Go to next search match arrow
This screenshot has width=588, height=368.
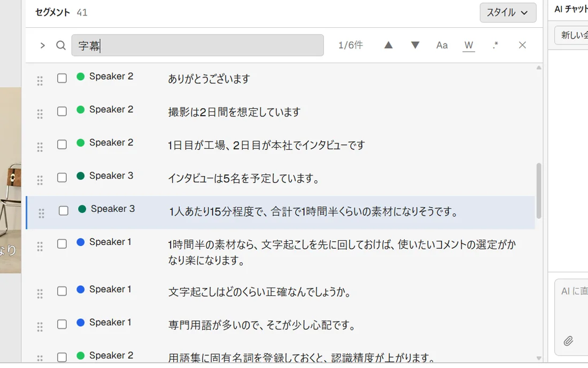[415, 45]
